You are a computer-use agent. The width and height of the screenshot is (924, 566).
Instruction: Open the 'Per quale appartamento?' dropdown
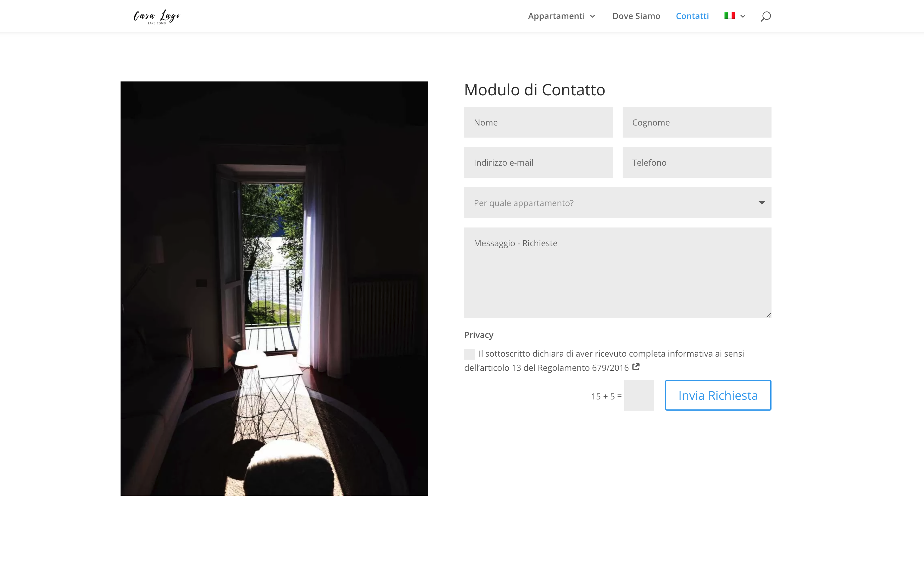click(x=618, y=203)
